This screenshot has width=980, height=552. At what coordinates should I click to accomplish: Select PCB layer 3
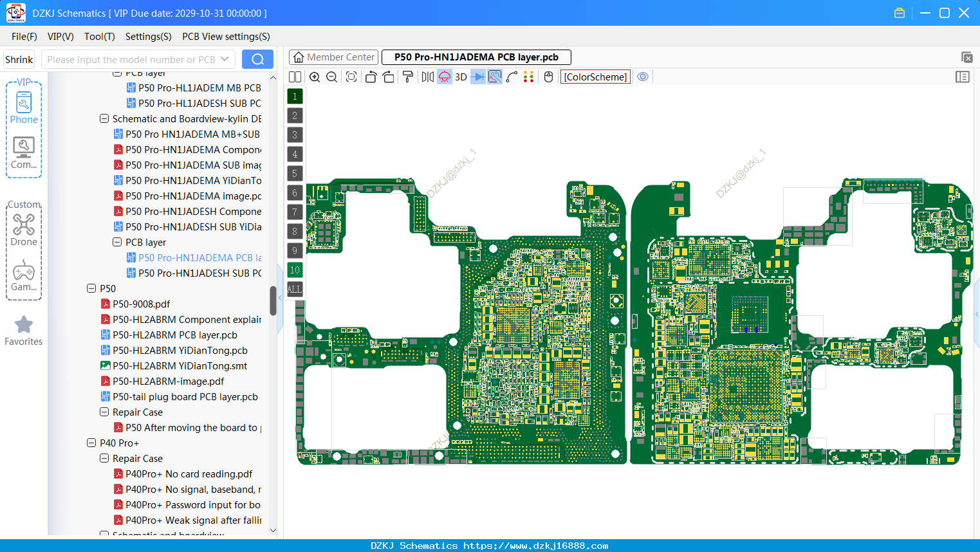(x=295, y=135)
